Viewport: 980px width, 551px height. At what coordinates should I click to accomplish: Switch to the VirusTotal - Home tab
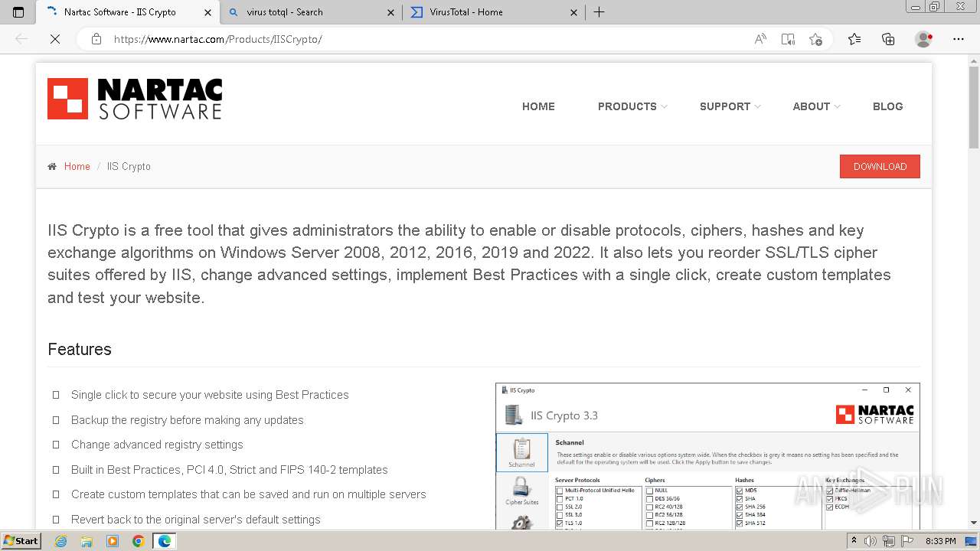pos(494,12)
